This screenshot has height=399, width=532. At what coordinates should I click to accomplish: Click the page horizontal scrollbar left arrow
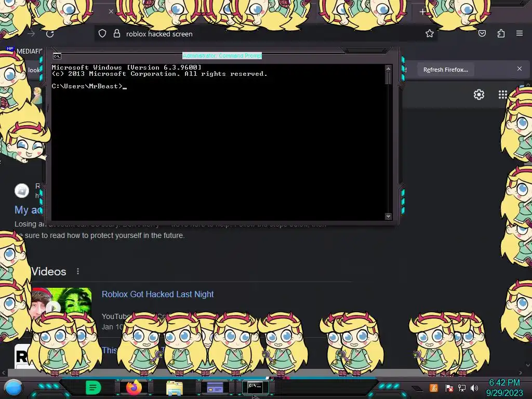pyautogui.click(x=4, y=373)
